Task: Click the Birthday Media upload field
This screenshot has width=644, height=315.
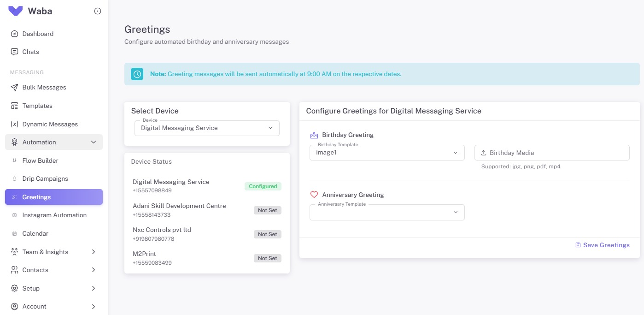Action: pyautogui.click(x=552, y=153)
